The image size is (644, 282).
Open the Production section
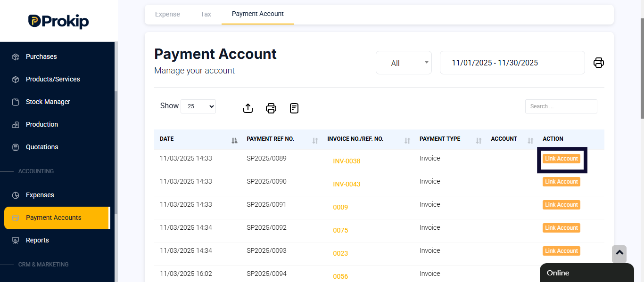tap(42, 124)
